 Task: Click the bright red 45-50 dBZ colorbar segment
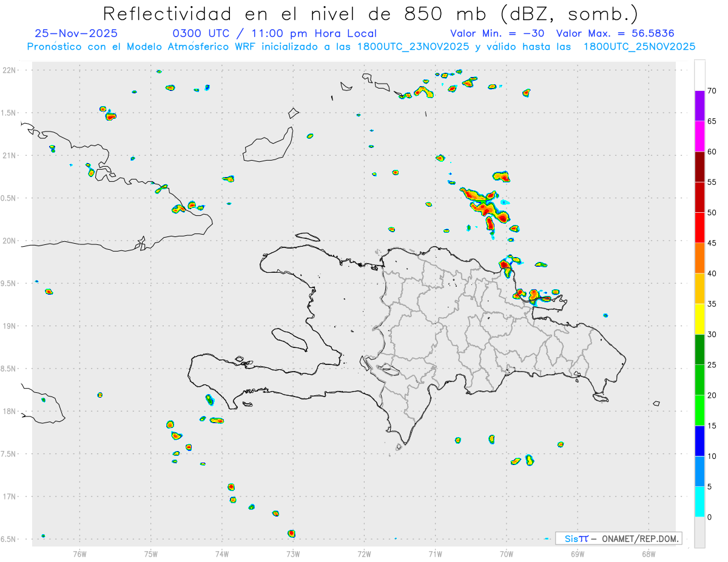[699, 227]
